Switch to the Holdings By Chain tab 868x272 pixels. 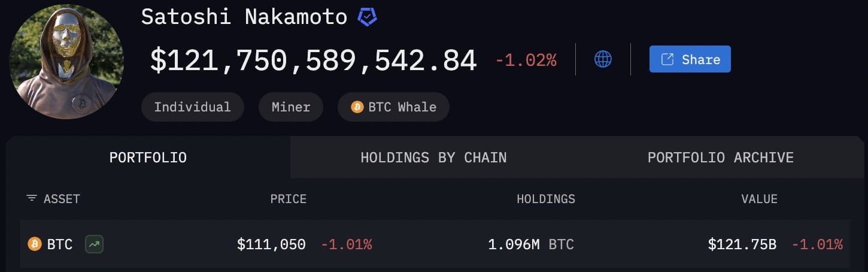(x=433, y=158)
